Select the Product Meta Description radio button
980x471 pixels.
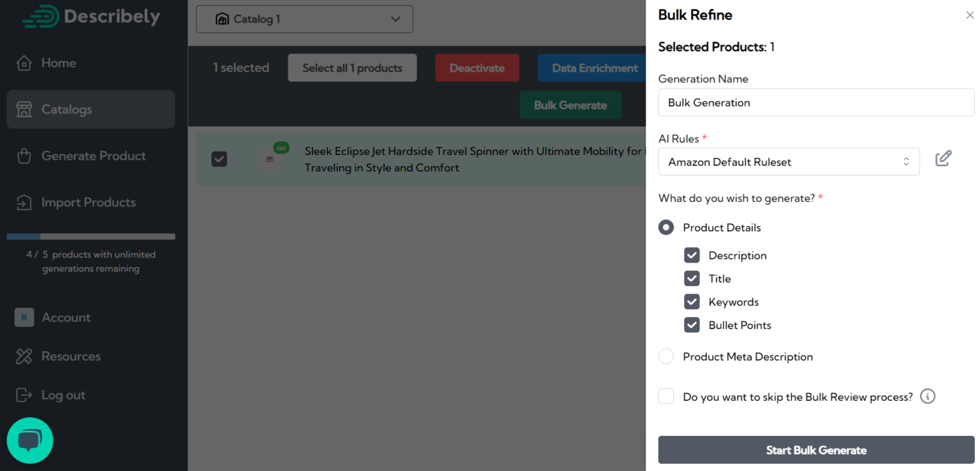click(665, 356)
